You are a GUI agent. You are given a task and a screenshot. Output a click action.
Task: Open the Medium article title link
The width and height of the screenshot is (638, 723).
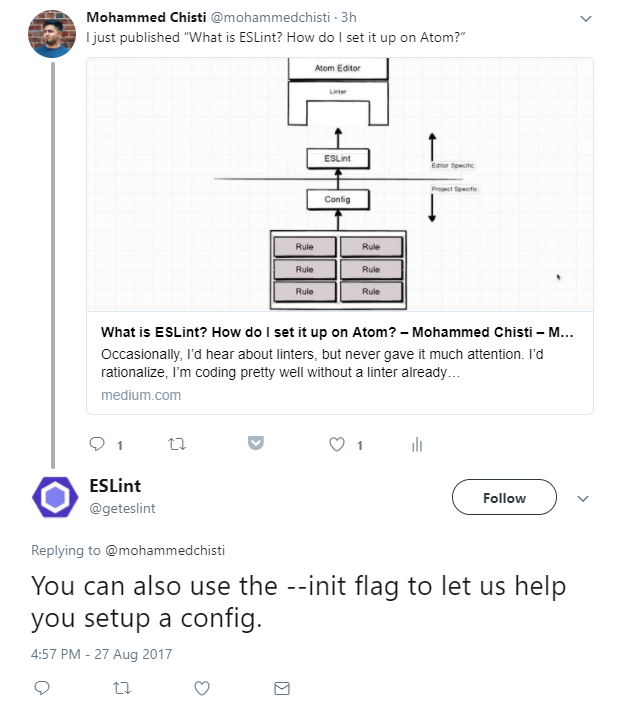pyautogui.click(x=337, y=332)
